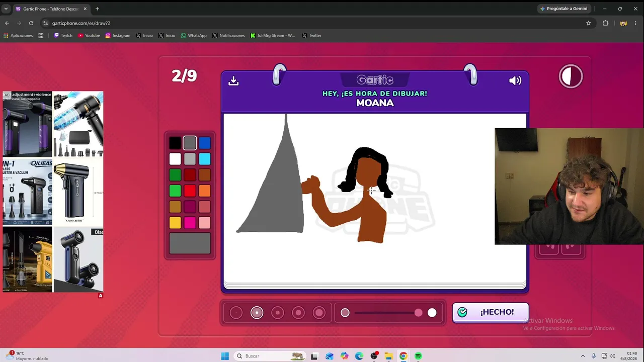Open the Youtube bookmark
The width and height of the screenshot is (644, 362).
89,36
